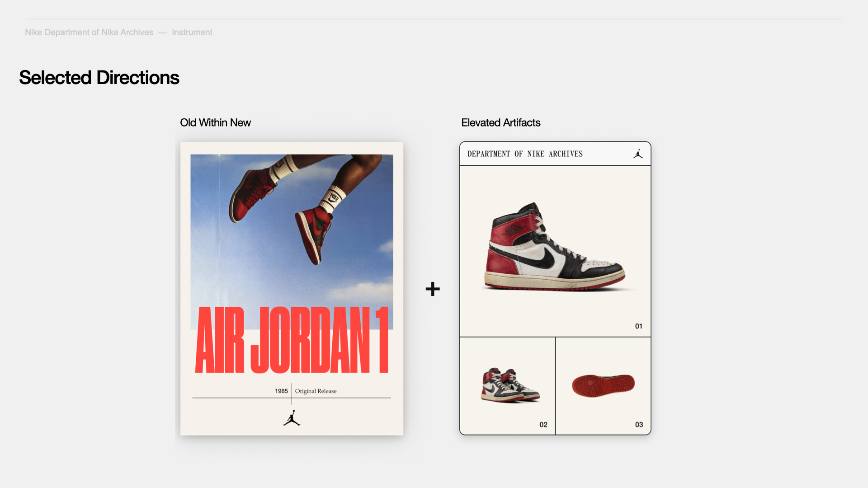Click the plus sign between the two designs
Viewport: 868px width, 488px height.
click(x=433, y=289)
